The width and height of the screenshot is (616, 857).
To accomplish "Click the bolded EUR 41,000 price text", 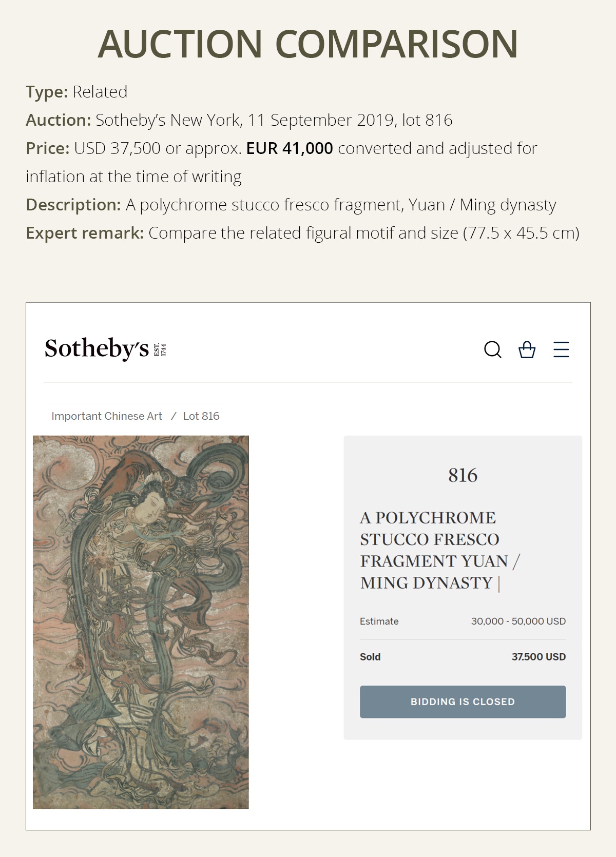I will (289, 149).
